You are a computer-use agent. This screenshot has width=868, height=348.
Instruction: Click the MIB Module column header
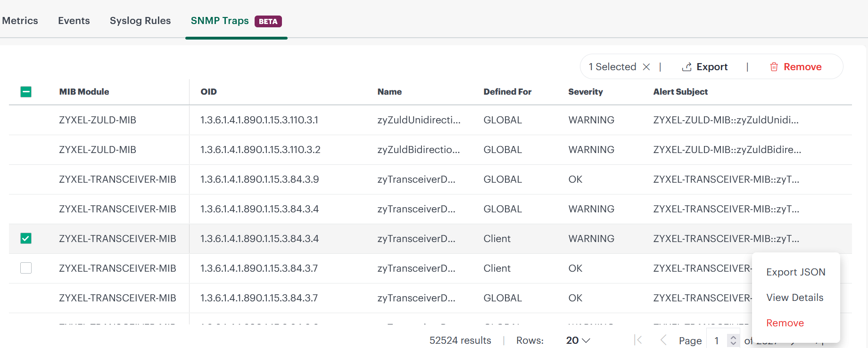click(x=84, y=92)
